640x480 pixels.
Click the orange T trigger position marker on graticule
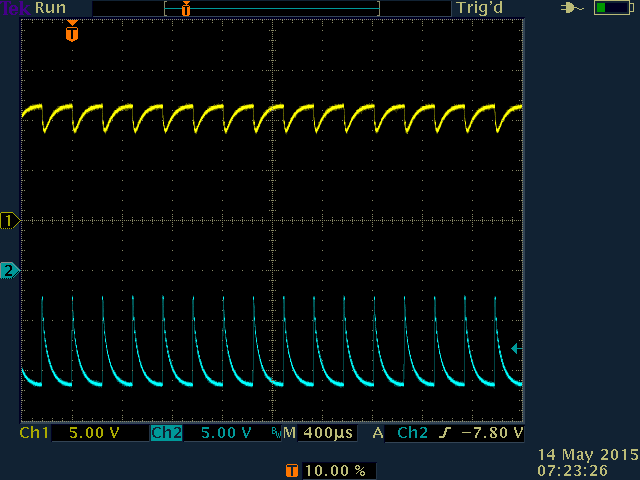click(72, 31)
